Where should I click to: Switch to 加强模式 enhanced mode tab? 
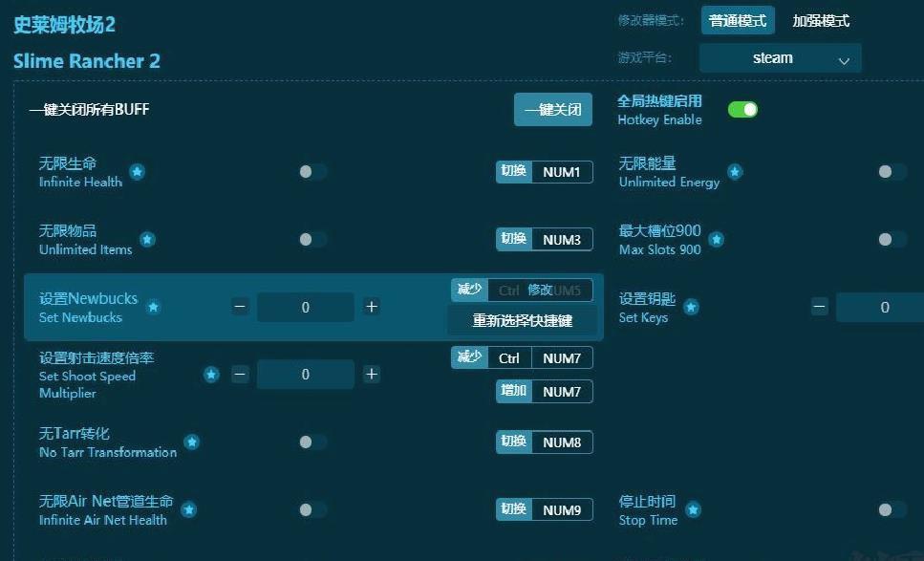[x=821, y=21]
